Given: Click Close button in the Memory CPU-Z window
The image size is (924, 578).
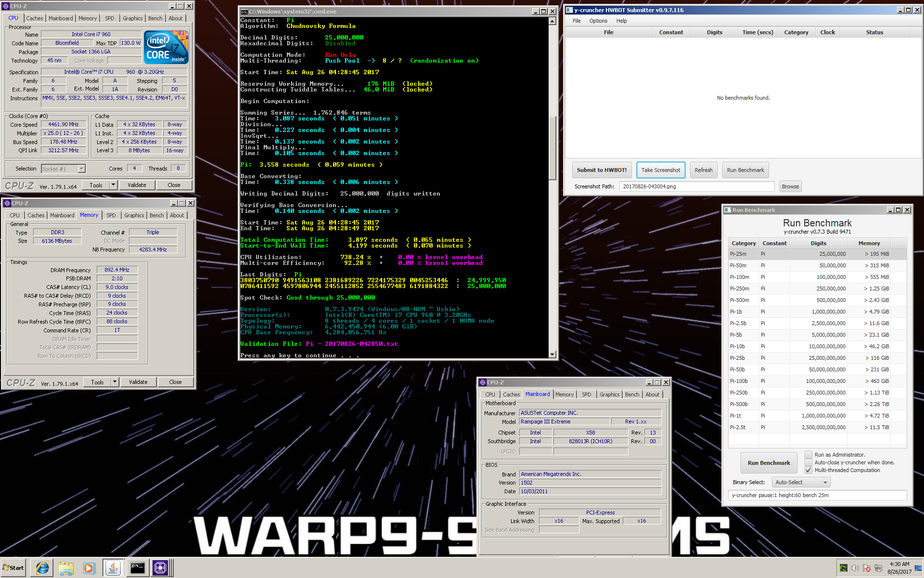Looking at the screenshot, I should 175,382.
